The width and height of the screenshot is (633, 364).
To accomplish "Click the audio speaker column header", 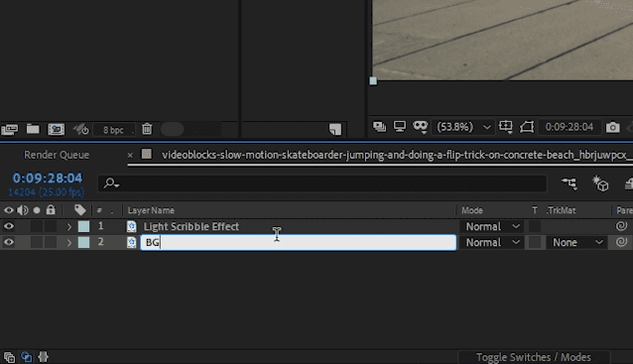I will coord(23,210).
